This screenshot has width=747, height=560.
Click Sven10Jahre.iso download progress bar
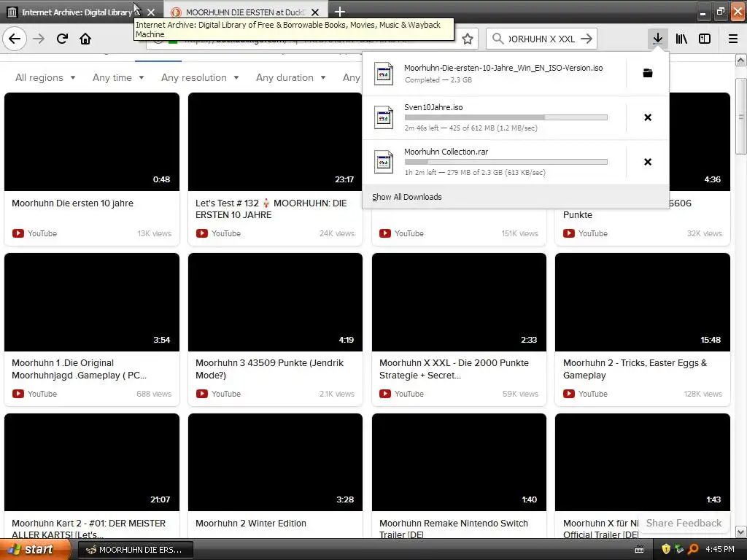coord(506,117)
